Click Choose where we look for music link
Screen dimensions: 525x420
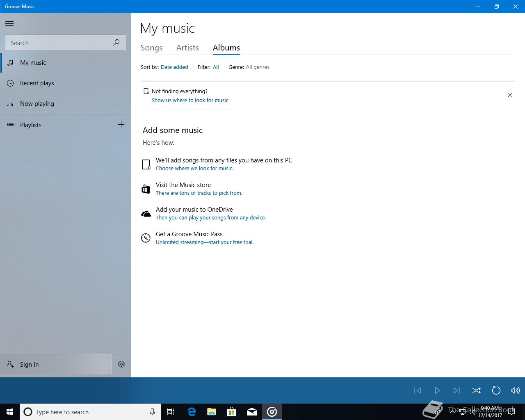(194, 168)
